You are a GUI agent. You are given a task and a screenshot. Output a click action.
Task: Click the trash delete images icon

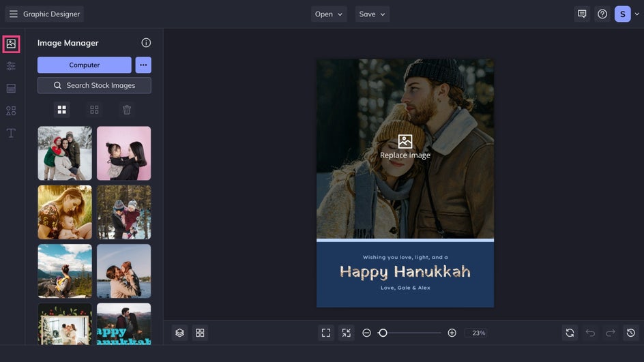click(x=127, y=110)
